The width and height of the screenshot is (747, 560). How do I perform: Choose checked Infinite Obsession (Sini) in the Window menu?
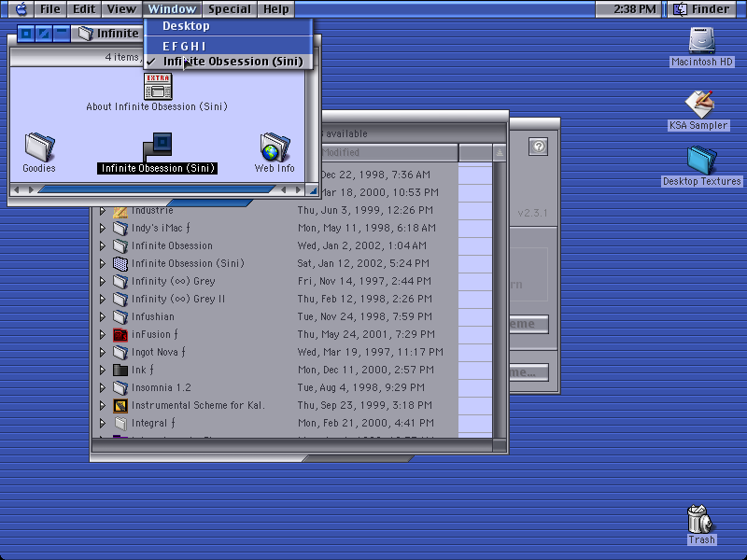pos(229,62)
